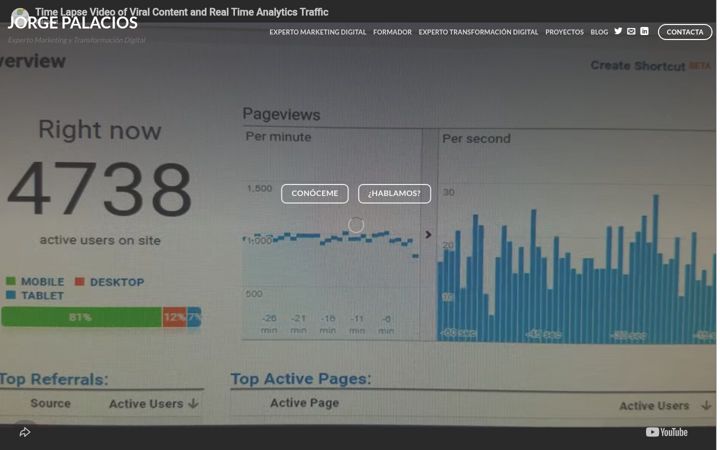Screen dimensions: 720x450
Task: Click the loading spinner on the video
Action: 356,225
